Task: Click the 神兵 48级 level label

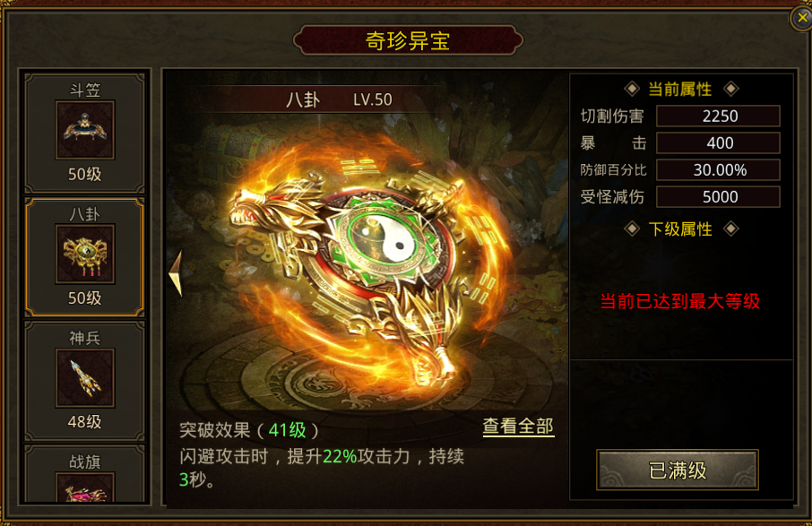Action: click(x=85, y=422)
